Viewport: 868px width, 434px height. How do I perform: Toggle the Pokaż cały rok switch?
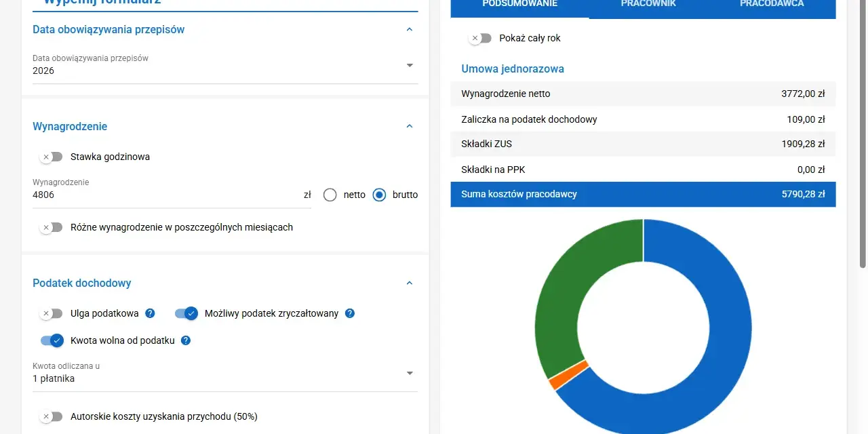click(479, 38)
